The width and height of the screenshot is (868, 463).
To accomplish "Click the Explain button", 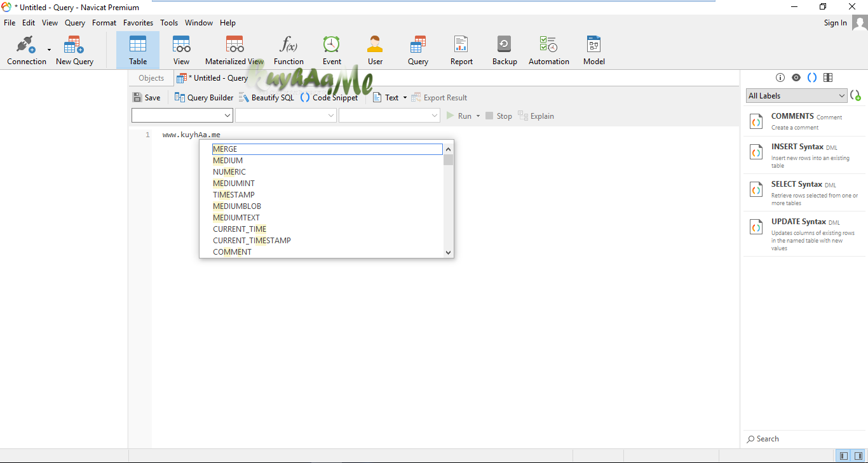I will coord(536,116).
